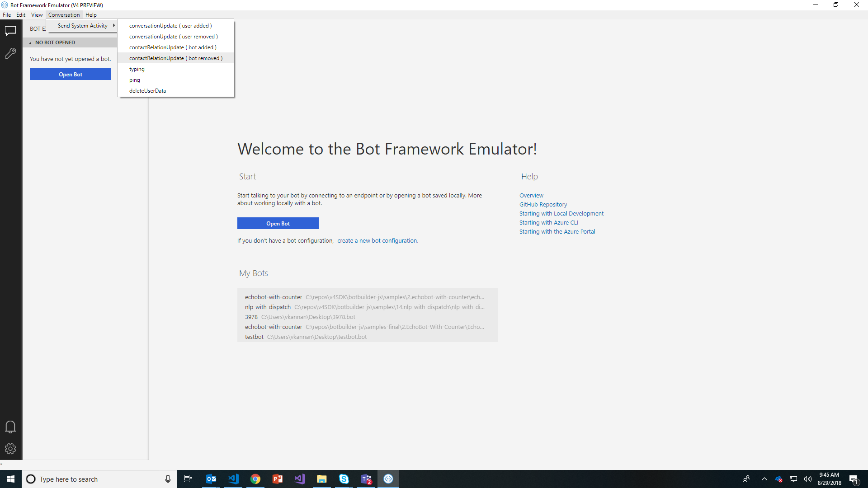
Task: Collapse the NO BOT OPENED section
Action: [30, 42]
